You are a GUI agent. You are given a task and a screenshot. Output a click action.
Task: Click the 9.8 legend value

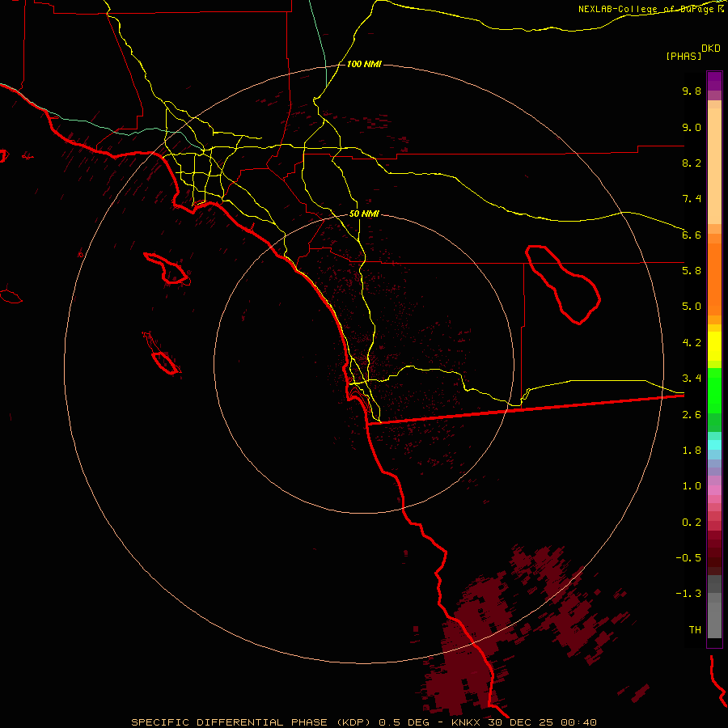pyautogui.click(x=692, y=91)
